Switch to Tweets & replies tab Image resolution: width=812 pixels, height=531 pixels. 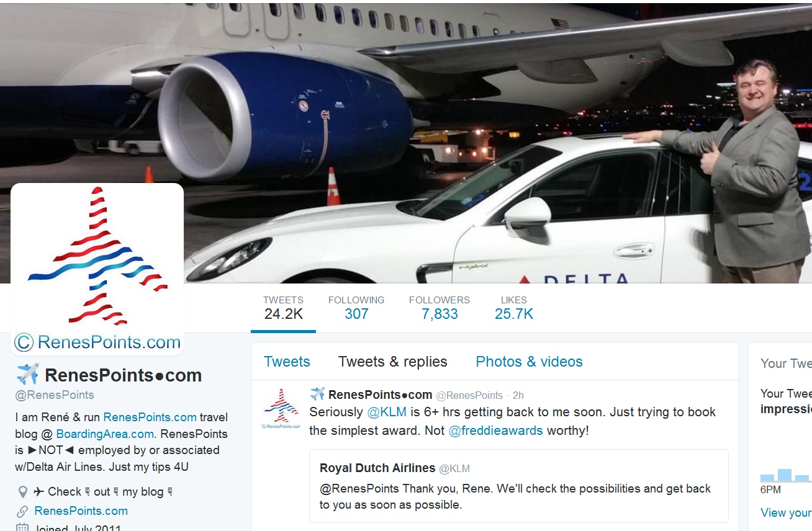coord(392,362)
